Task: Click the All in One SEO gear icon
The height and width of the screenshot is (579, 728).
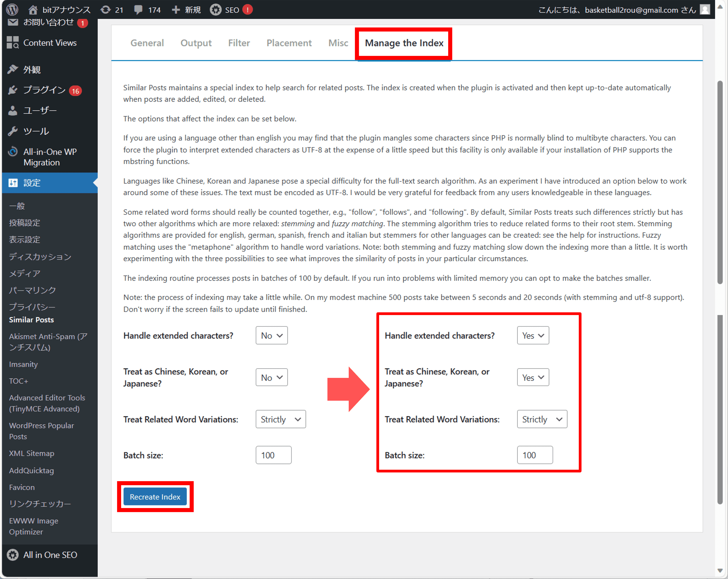Action: 13,555
